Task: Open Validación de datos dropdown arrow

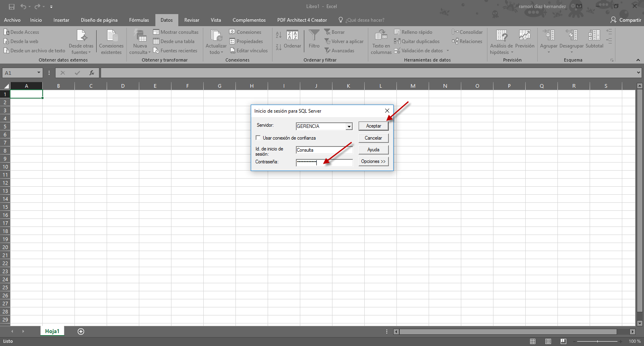Action: coord(448,51)
